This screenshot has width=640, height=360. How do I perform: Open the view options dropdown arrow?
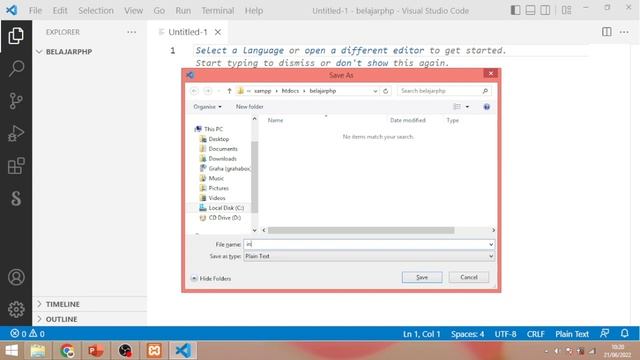[467, 107]
